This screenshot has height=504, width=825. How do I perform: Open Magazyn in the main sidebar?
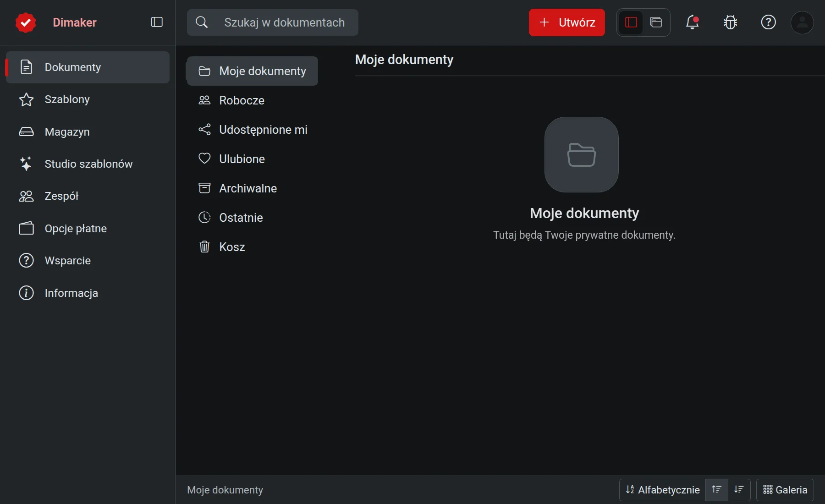(x=88, y=132)
